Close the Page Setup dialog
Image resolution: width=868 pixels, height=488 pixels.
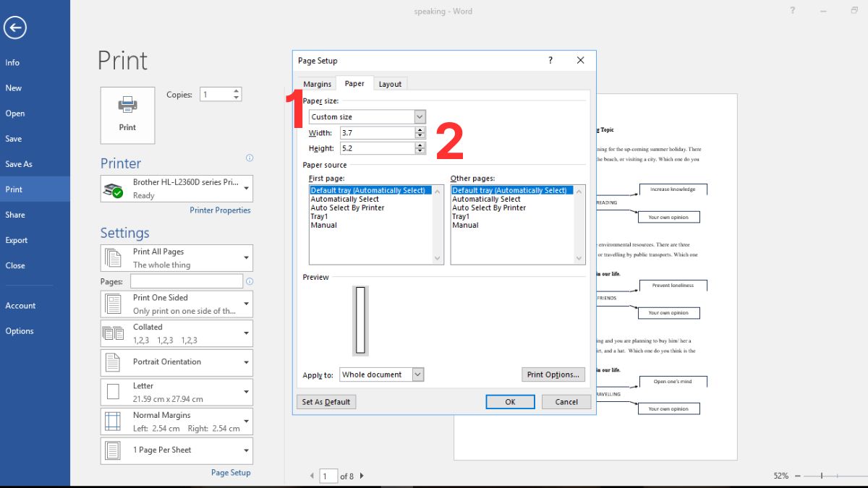pos(581,61)
